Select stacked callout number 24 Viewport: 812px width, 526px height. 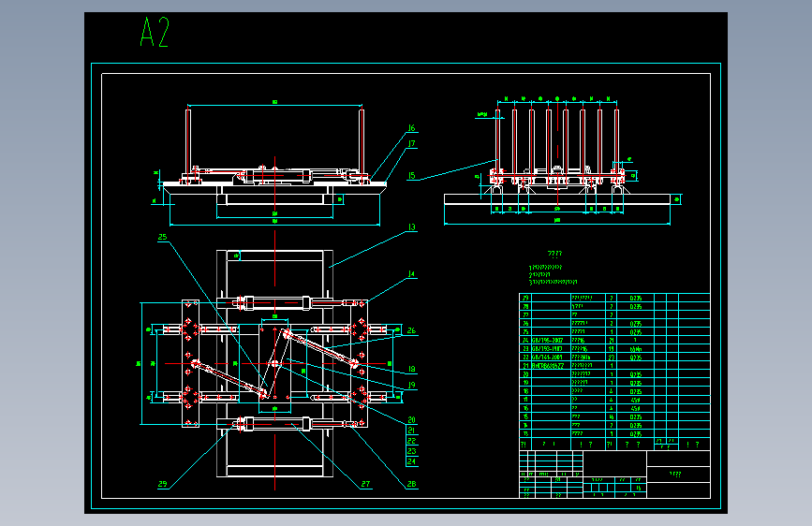(412, 461)
